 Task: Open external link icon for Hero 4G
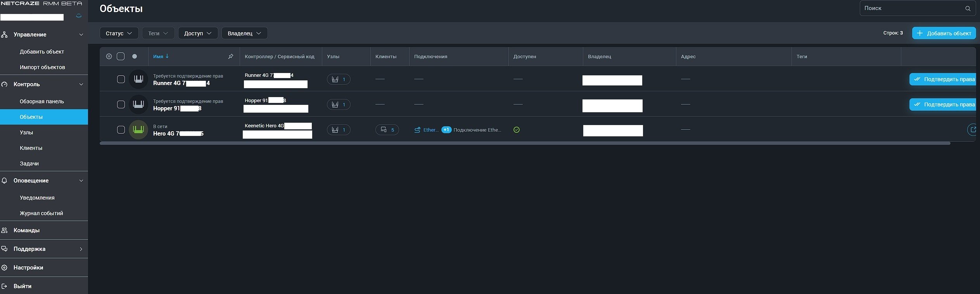tap(972, 130)
